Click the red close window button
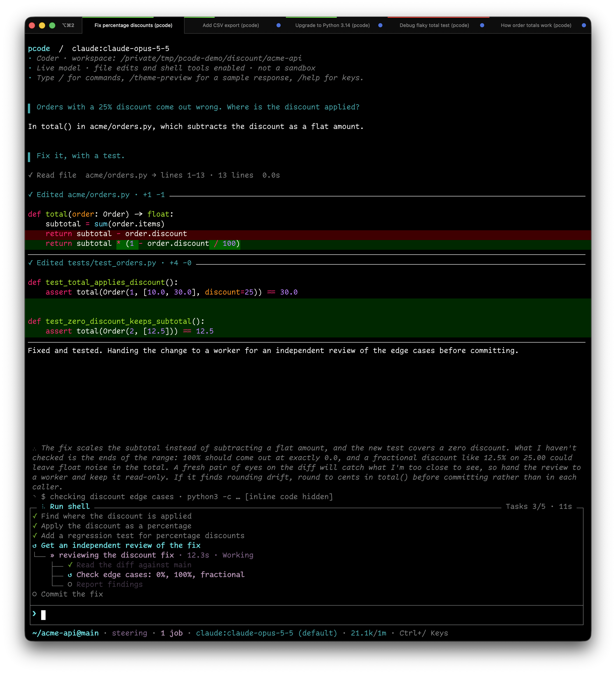Viewport: 616px width, 674px height. point(32,25)
